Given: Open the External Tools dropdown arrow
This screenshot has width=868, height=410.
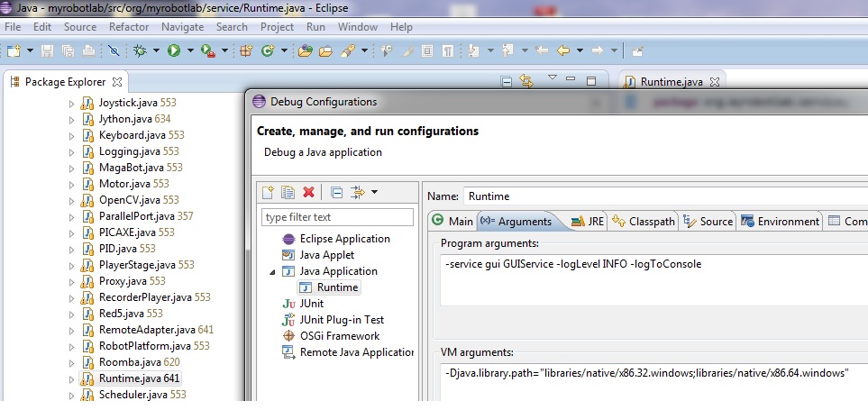Looking at the screenshot, I should pos(224,50).
